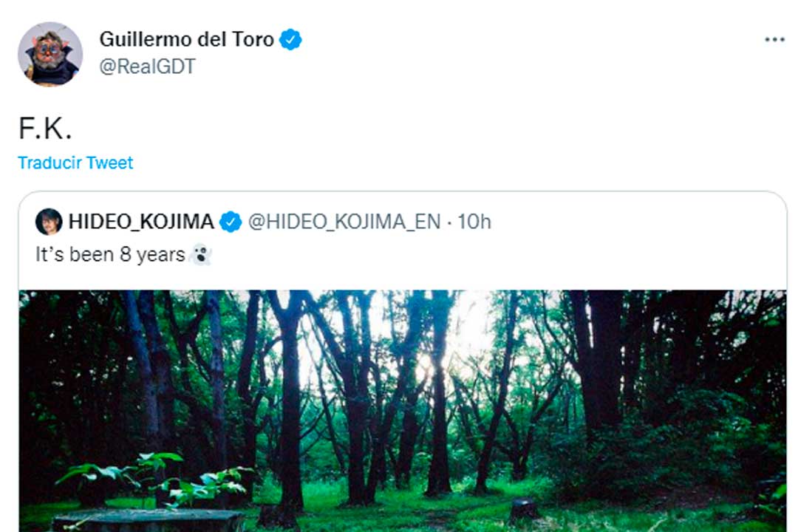Click the leafy plant in the photo
Screen dimensions: 798x532
[159, 477]
